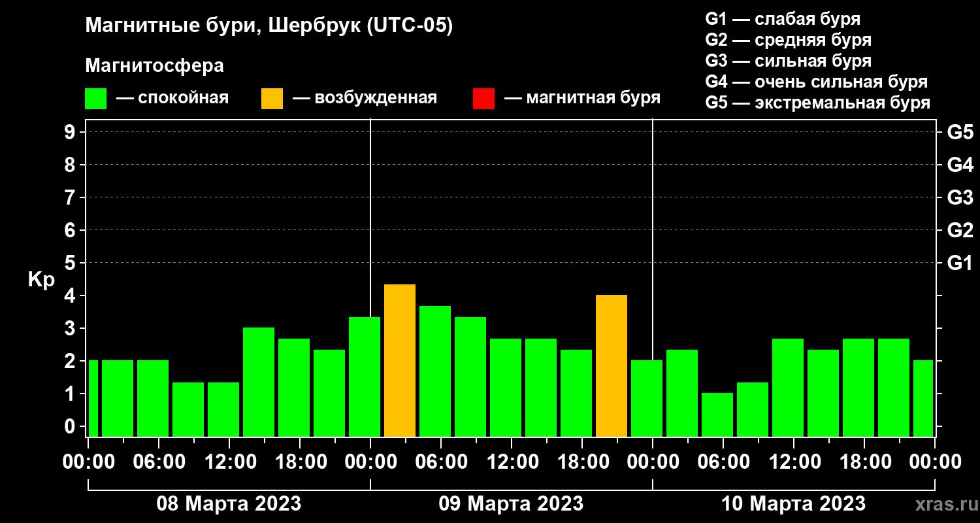
Task: Click the G1 label on the right axis
Action: pyautogui.click(x=960, y=263)
